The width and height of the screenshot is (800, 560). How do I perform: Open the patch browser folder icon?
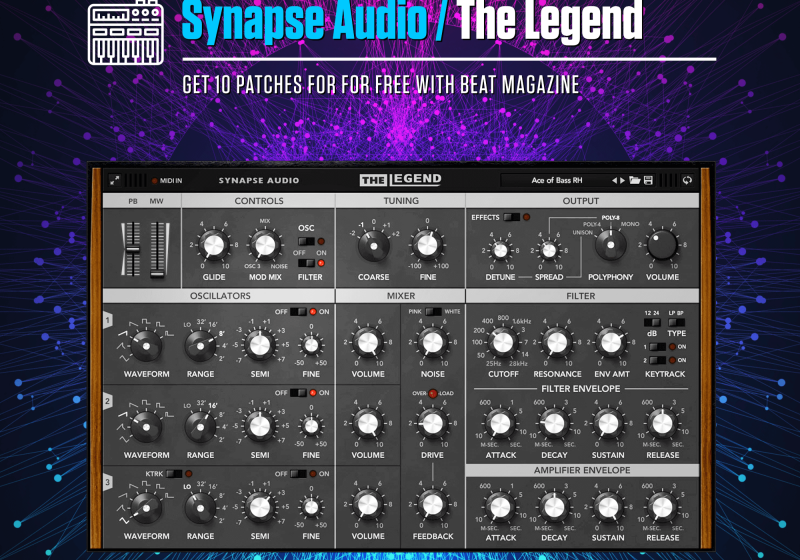point(635,180)
